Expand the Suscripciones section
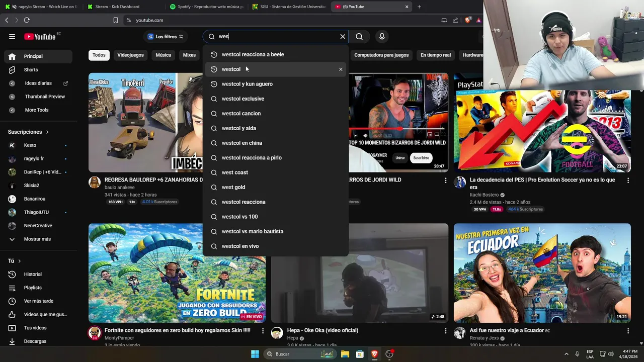644x362 pixels. [29, 132]
